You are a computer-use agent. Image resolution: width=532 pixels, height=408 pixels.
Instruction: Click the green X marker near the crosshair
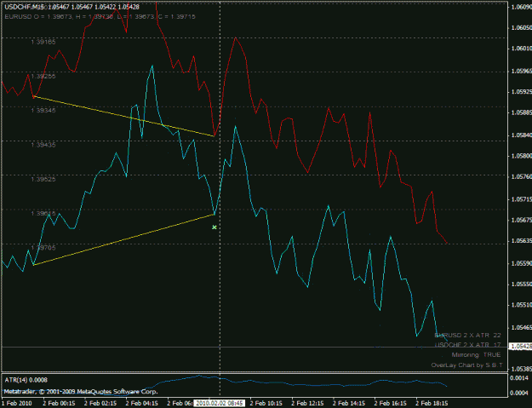(215, 227)
